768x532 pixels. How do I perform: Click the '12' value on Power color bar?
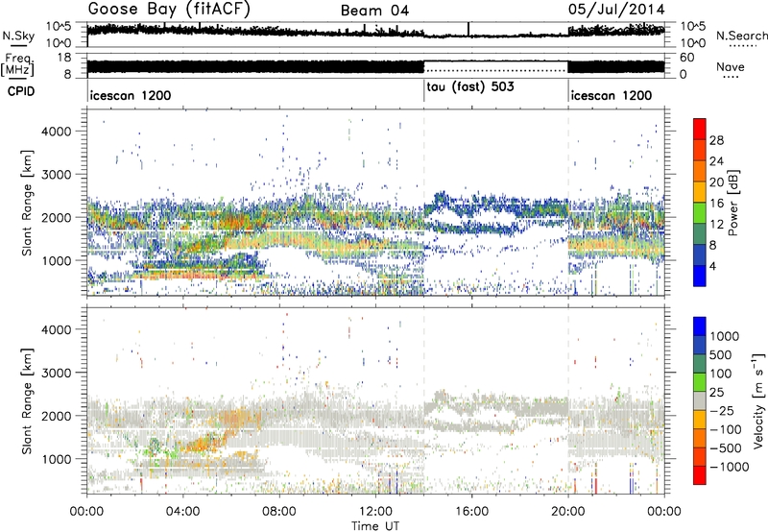coord(716,225)
